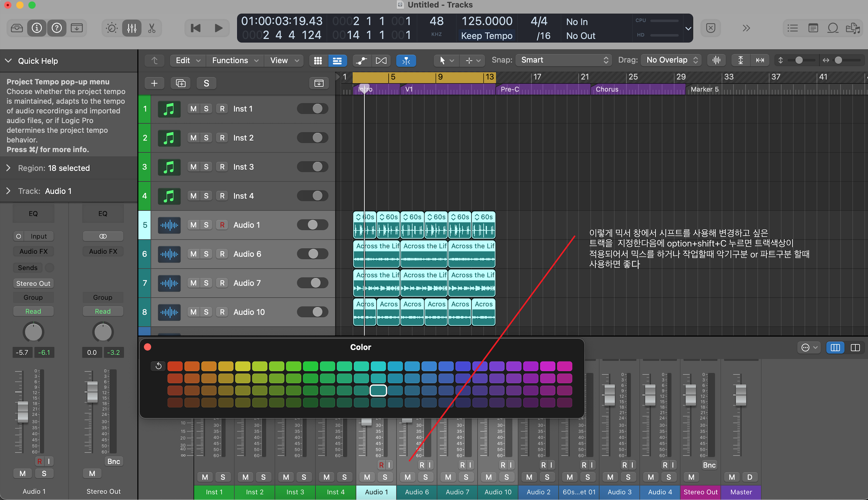868x500 pixels.
Task: Toggle global tracks download-box icon
Action: (x=319, y=83)
